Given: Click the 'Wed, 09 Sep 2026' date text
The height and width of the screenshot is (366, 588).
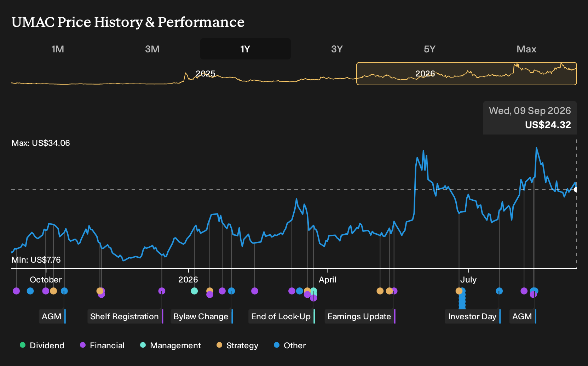Looking at the screenshot, I should tap(530, 111).
